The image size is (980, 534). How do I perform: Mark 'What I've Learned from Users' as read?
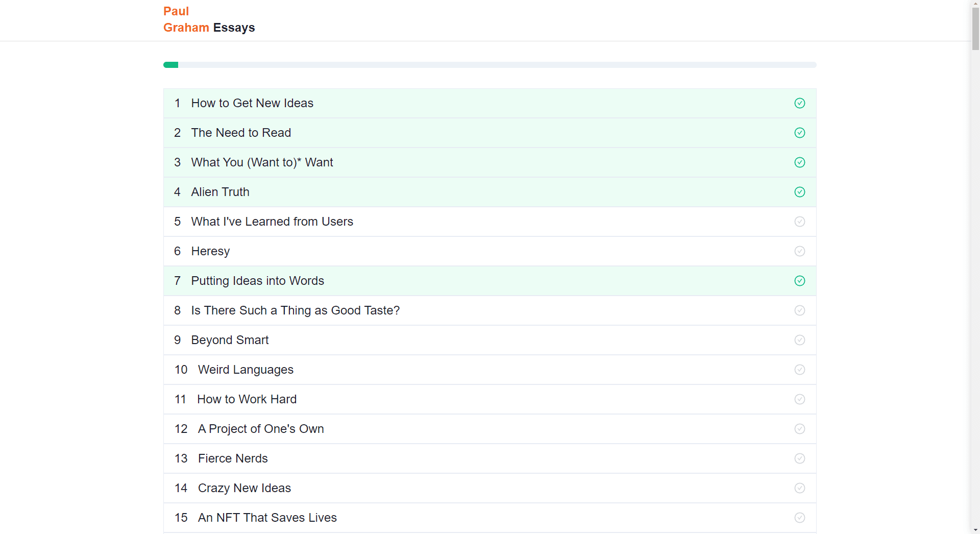tap(800, 222)
